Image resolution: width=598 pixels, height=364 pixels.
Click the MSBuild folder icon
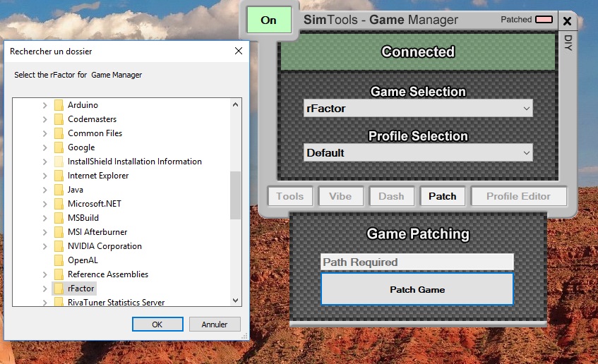point(59,218)
